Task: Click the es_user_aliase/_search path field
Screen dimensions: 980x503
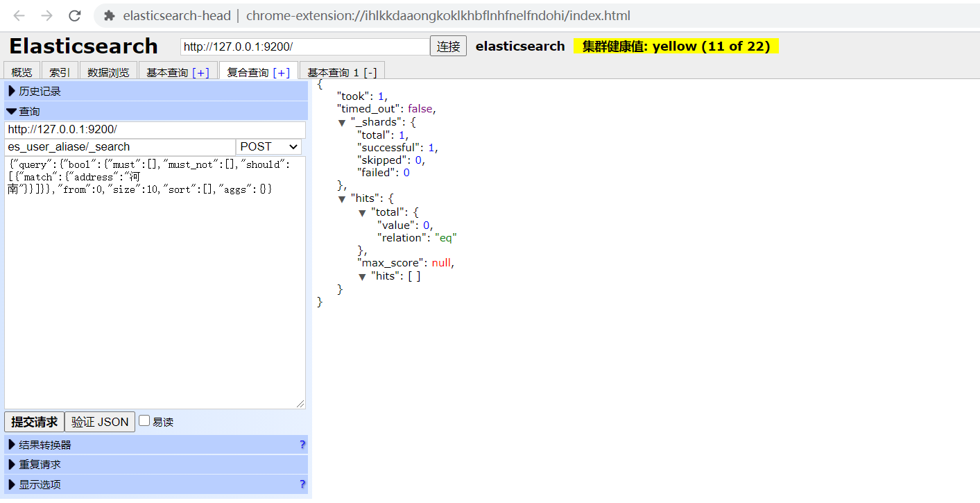Action: (x=120, y=147)
